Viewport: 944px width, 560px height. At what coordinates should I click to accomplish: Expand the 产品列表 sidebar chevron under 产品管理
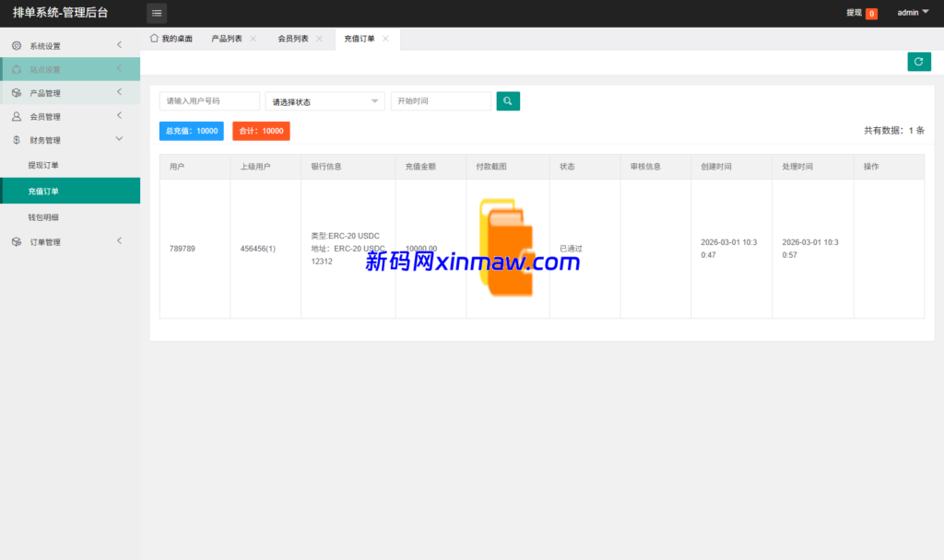pos(118,92)
